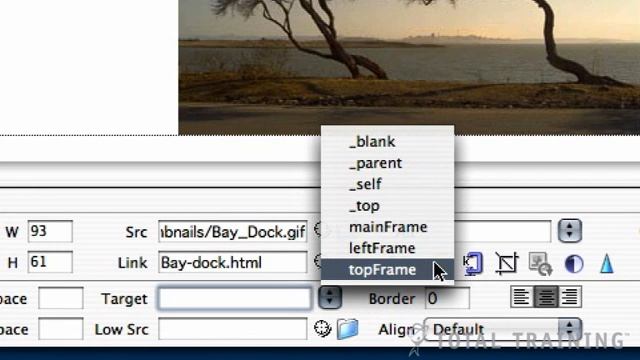Click the Resample image icon
This screenshot has width=640, height=360.
click(x=540, y=264)
